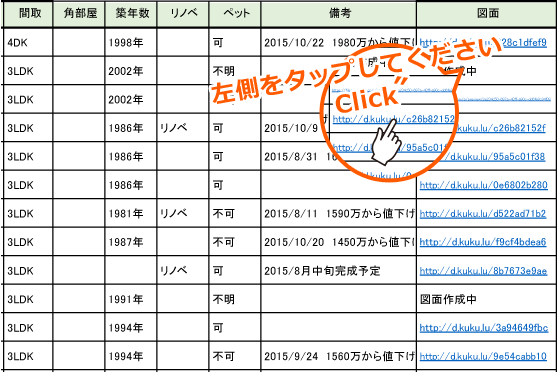Select the 図面 column header
The image size is (559, 372).
pyautogui.click(x=486, y=14)
